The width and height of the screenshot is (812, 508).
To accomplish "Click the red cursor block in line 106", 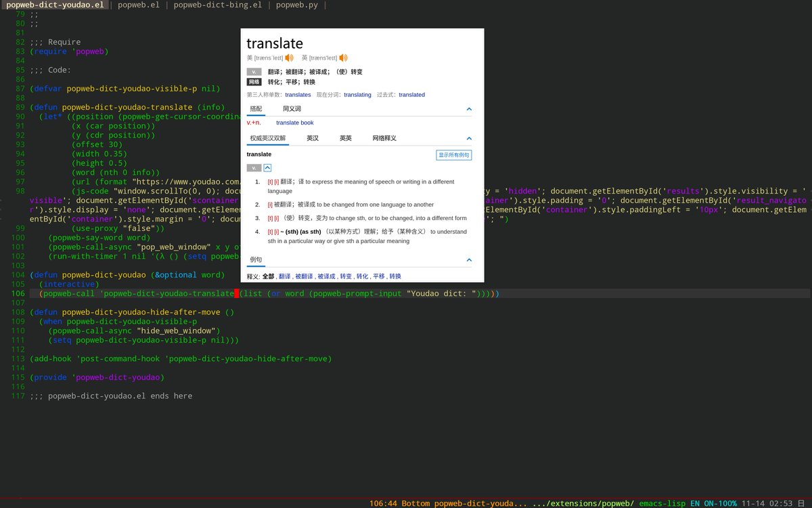I will tap(236, 293).
